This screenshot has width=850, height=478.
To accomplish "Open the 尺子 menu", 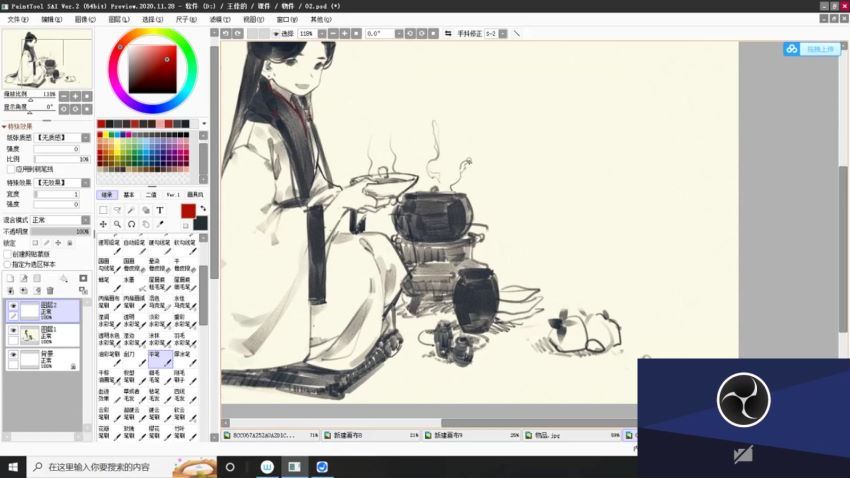I will tap(186, 20).
